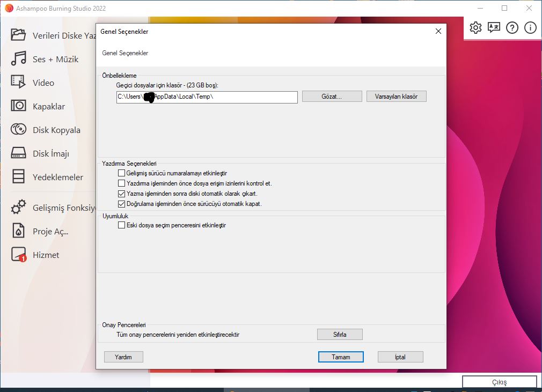
Task: Minimize the Ashampoo Burning Studio window
Action: [x=480, y=8]
